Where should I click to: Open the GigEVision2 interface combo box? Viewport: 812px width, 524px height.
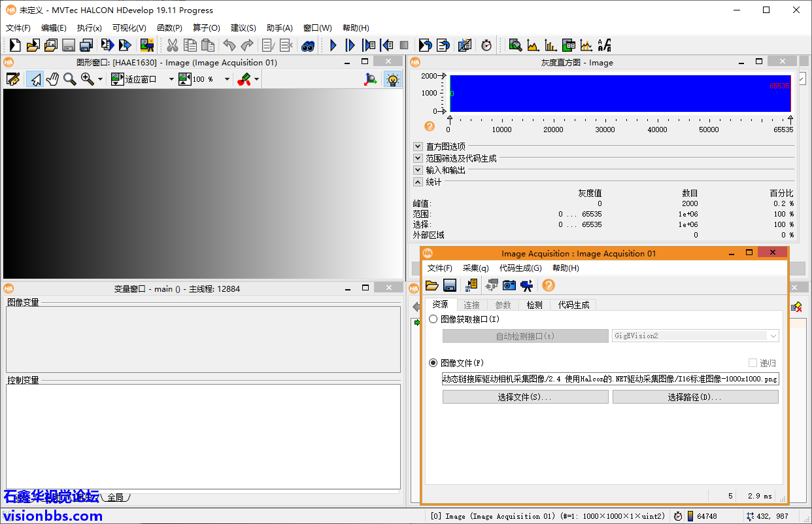[x=695, y=336]
